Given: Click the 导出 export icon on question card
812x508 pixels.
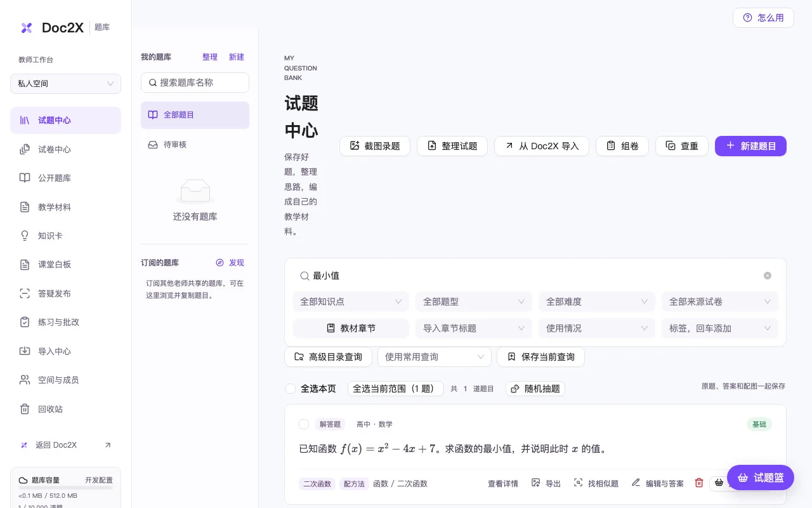Looking at the screenshot, I should click(535, 483).
